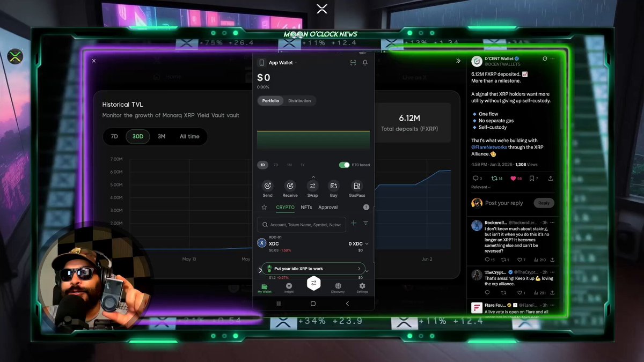The image size is (644, 362).
Task: Tap the Receive icon in the wallet
Action: tap(290, 186)
